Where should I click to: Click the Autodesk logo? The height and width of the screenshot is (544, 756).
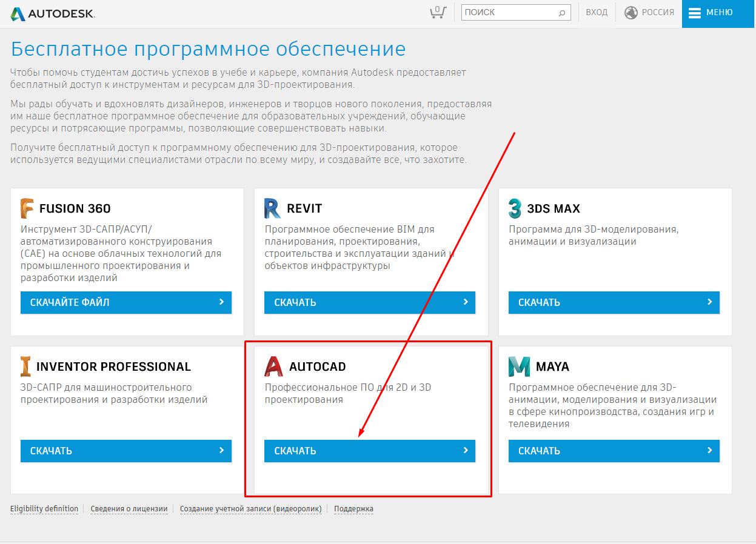tap(53, 13)
